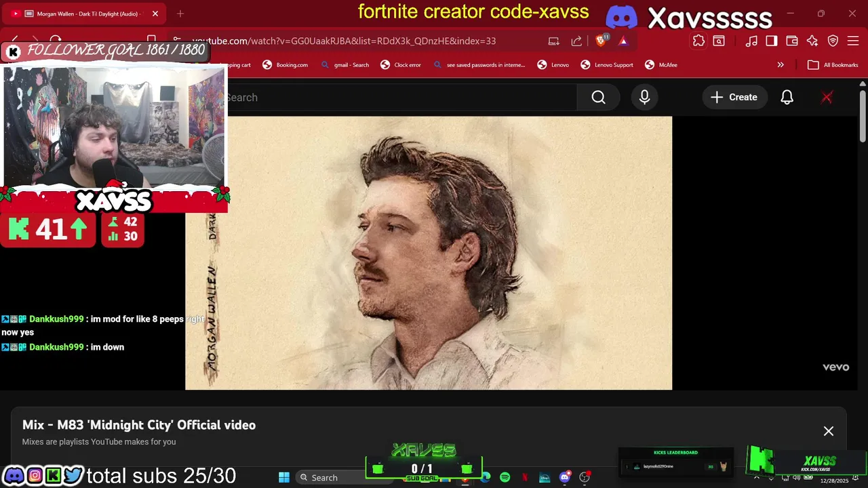
Task: Click the share page icon in address bar
Action: click(x=576, y=41)
